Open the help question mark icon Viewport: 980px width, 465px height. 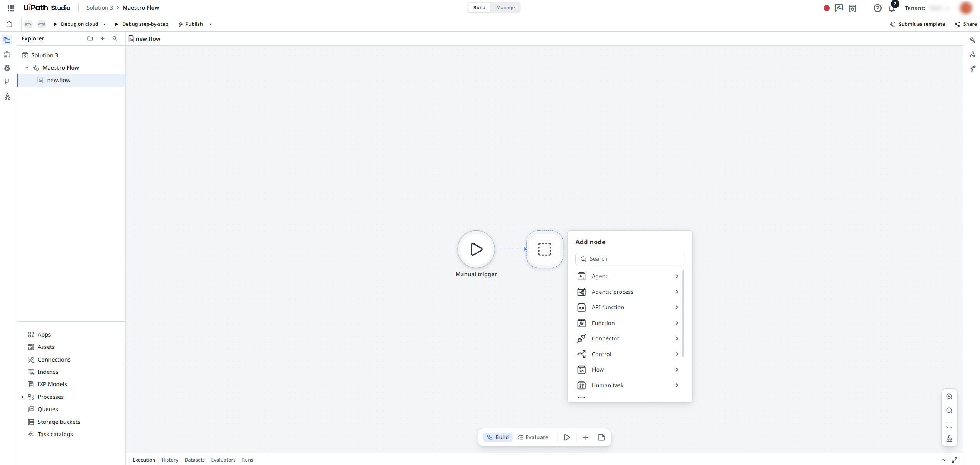coord(877,8)
